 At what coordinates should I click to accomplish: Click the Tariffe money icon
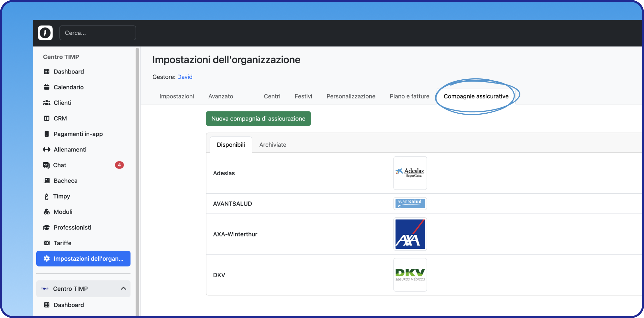47,243
